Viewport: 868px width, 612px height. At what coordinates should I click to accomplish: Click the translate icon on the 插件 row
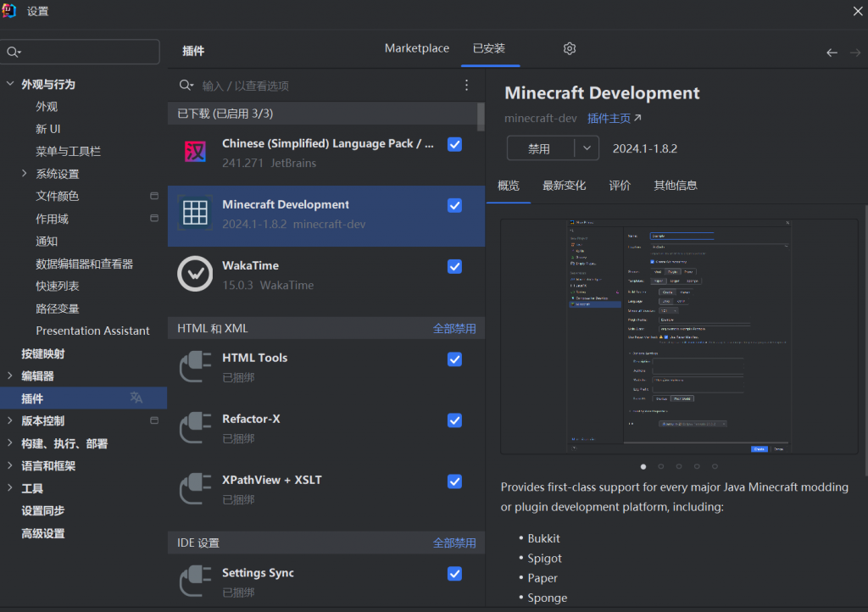[136, 398]
